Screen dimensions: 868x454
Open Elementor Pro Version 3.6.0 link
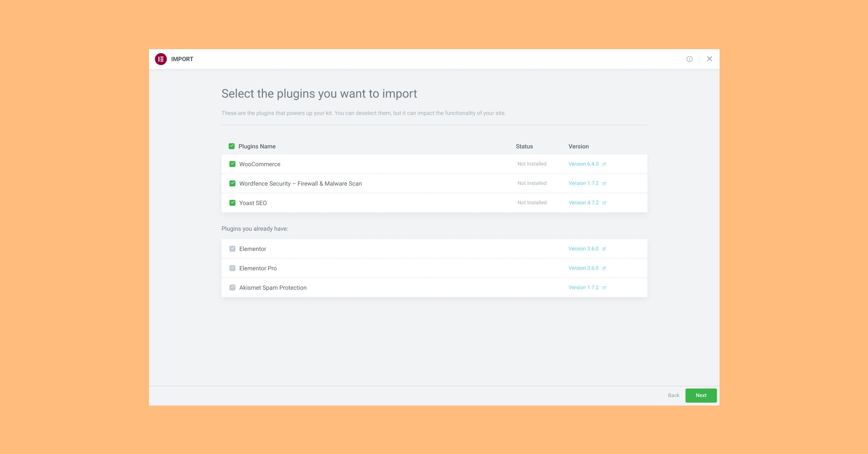[583, 268]
